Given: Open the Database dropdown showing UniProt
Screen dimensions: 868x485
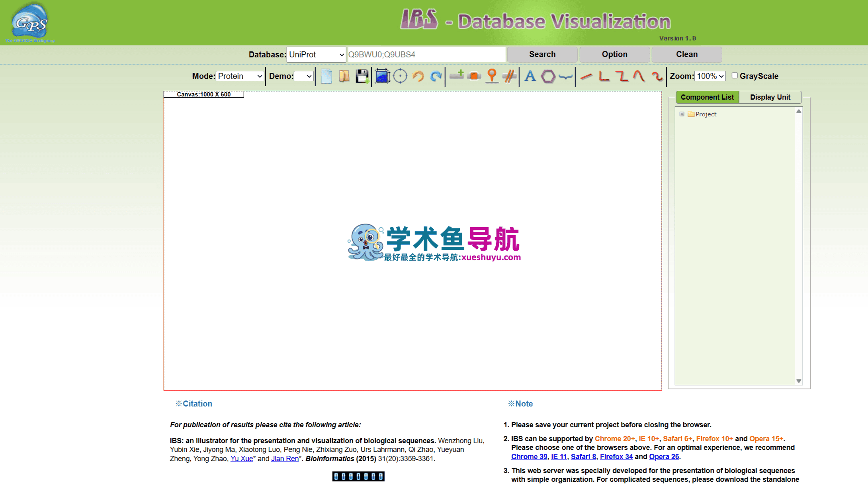Looking at the screenshot, I should pos(316,55).
